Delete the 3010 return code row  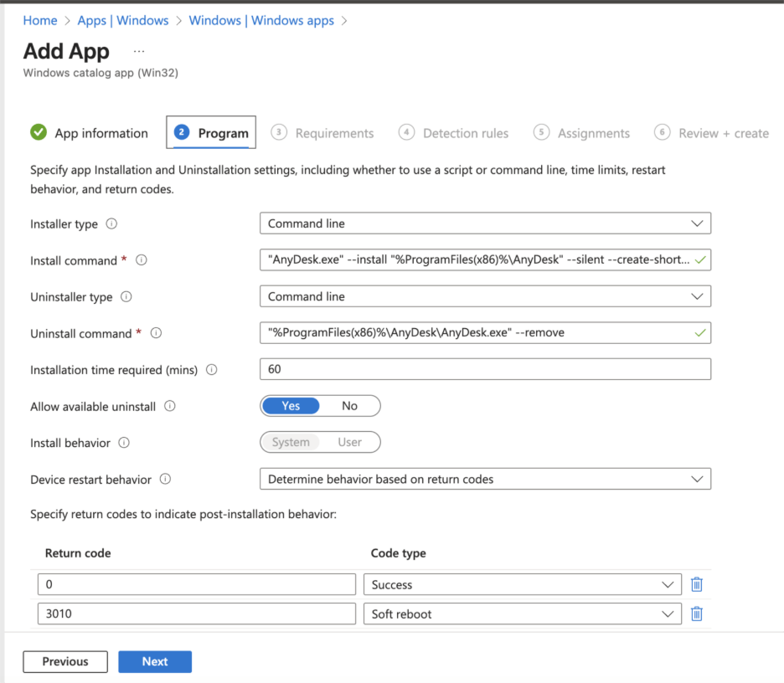(x=696, y=614)
